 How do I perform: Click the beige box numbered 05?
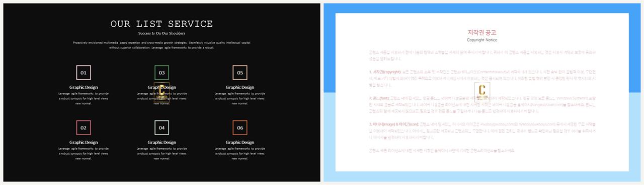[240, 73]
